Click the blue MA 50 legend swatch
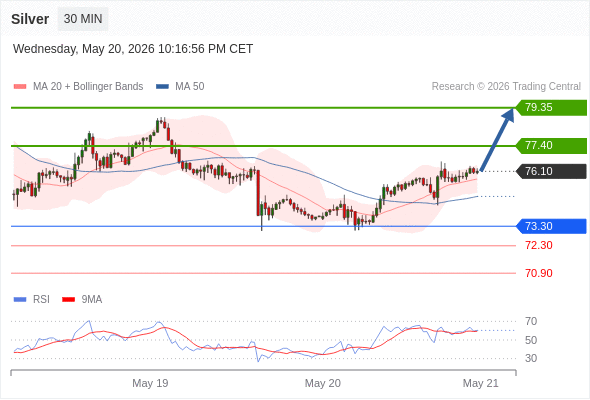Image resolution: width=590 pixels, height=400 pixels. click(x=162, y=87)
